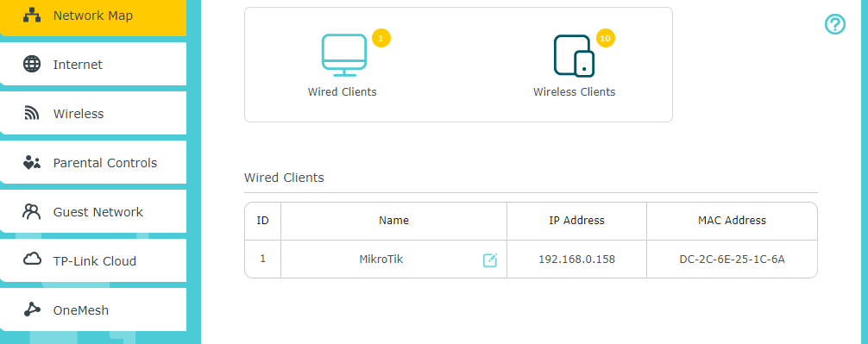Click the Guest Network people icon
Image resolution: width=868 pixels, height=344 pixels.
pyautogui.click(x=32, y=212)
